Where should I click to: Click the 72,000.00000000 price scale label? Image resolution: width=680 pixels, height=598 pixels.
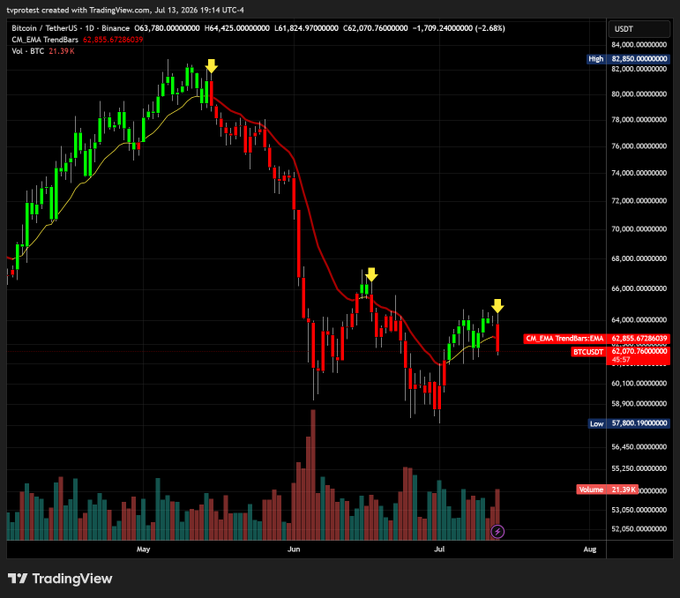click(x=639, y=201)
